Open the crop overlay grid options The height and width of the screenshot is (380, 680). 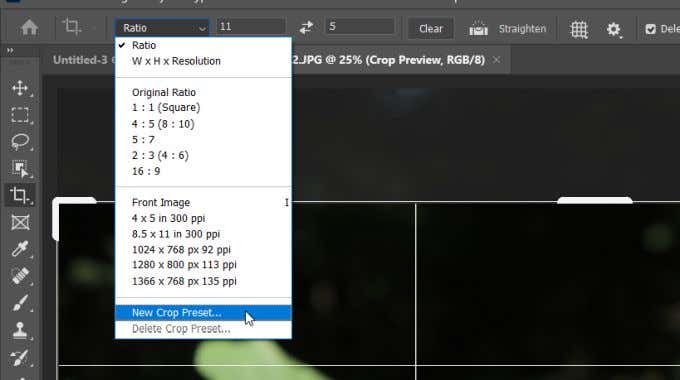click(579, 29)
